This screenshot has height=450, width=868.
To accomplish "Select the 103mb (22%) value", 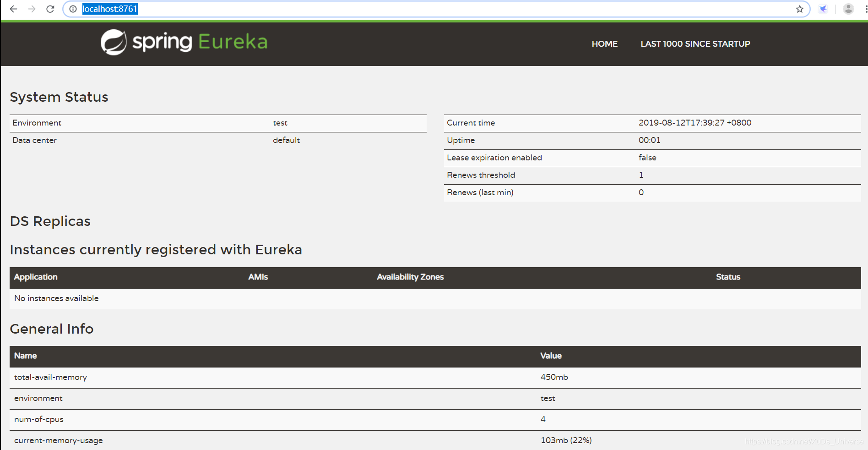I will point(566,440).
